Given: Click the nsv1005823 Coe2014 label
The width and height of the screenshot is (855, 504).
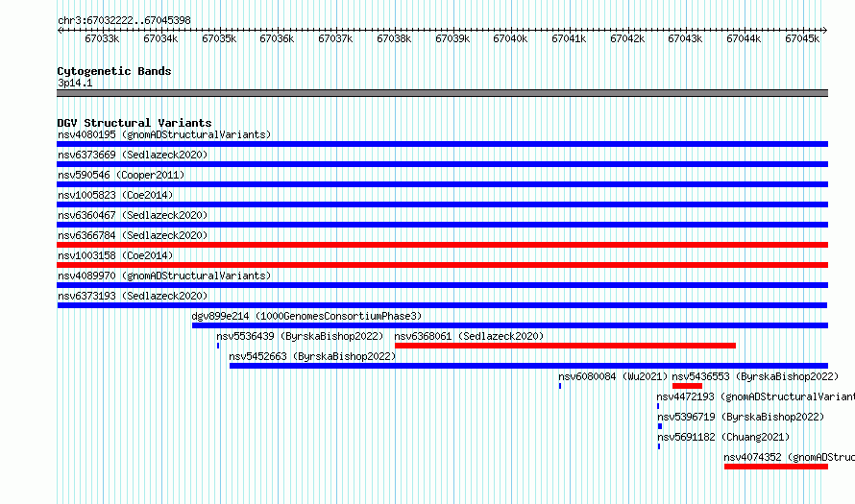Looking at the screenshot, I should [115, 195].
